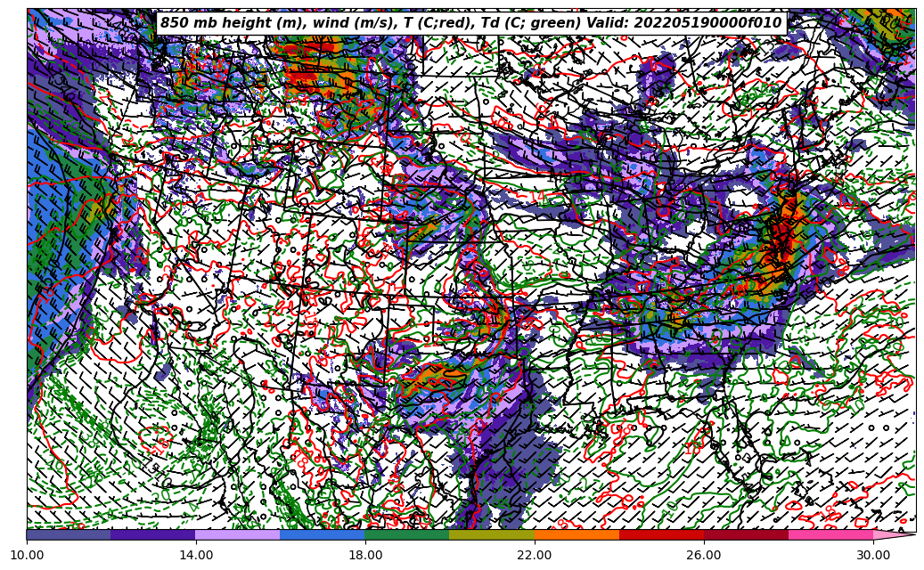Choose the olive 20–22 colorbar segment
This screenshot has height=570, width=924.
click(x=491, y=534)
